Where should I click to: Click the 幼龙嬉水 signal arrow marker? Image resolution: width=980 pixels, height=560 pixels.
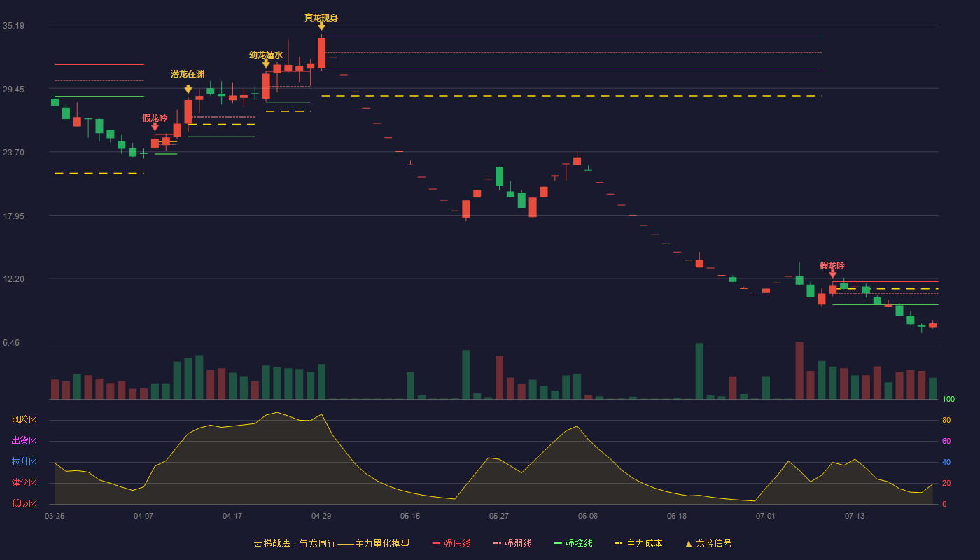tap(266, 64)
